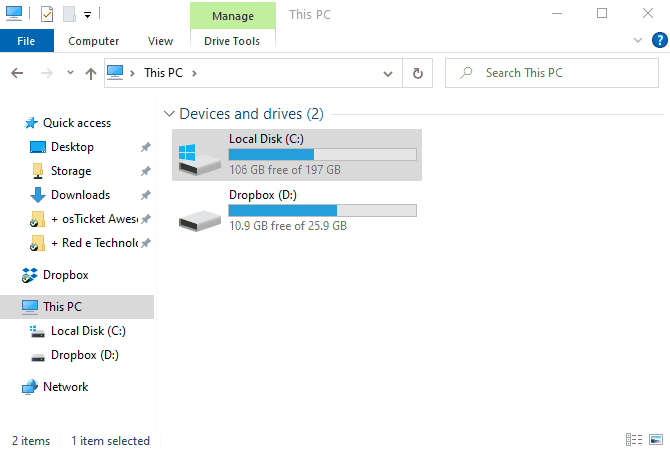
Task: Open the + Red e Technol folder
Action: tap(94, 243)
